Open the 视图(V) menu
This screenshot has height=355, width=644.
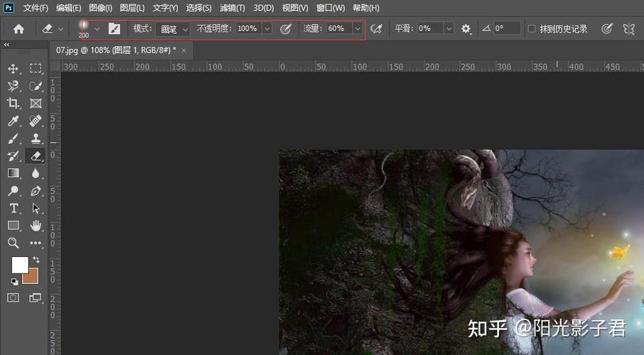pos(295,8)
